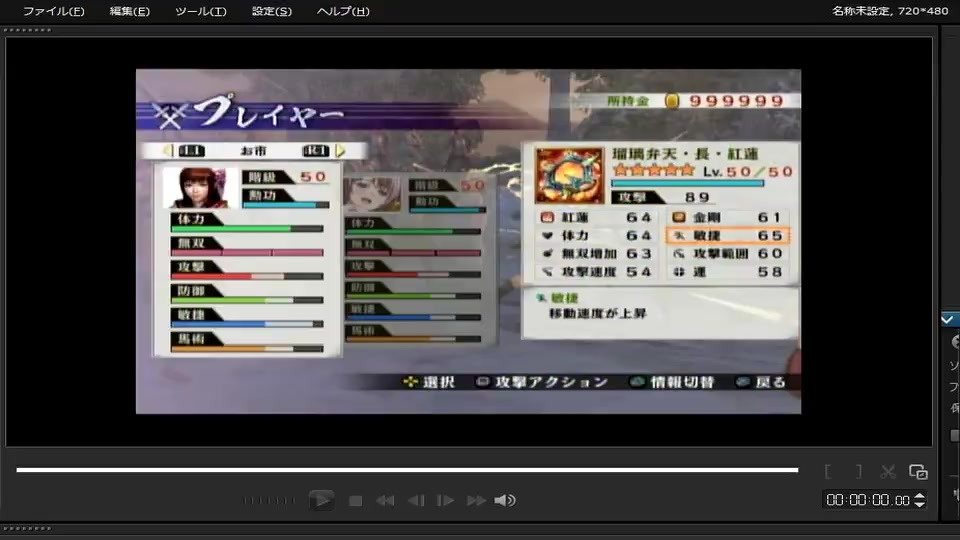Click the 無双増加 63 stat in preview
This screenshot has width=960, height=540.
pyautogui.click(x=596, y=253)
